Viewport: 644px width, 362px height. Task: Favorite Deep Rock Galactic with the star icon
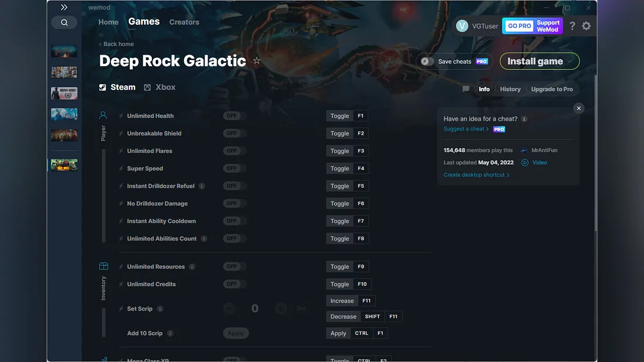(x=257, y=61)
